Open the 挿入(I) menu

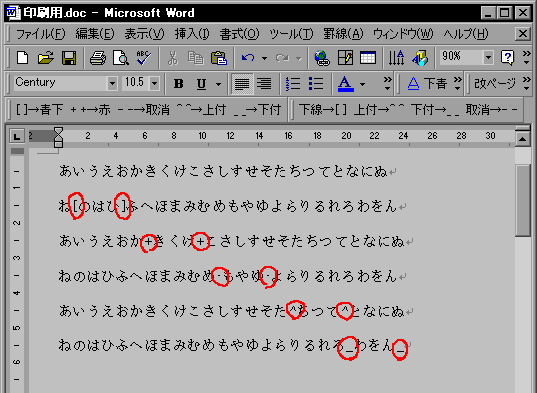coord(192,34)
